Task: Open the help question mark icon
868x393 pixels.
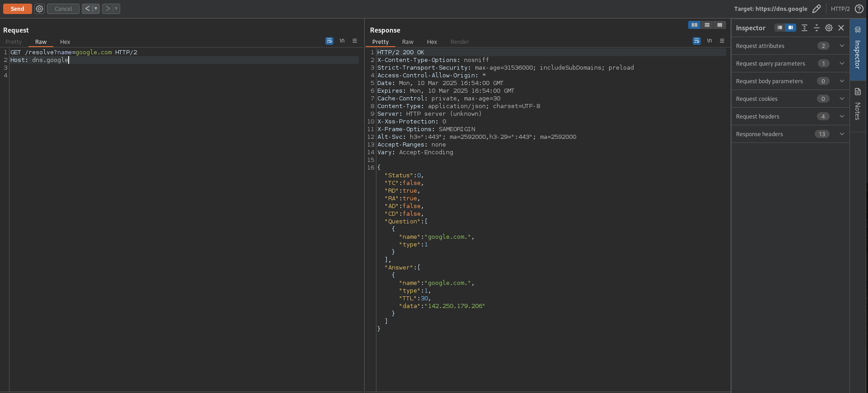Action: point(859,9)
